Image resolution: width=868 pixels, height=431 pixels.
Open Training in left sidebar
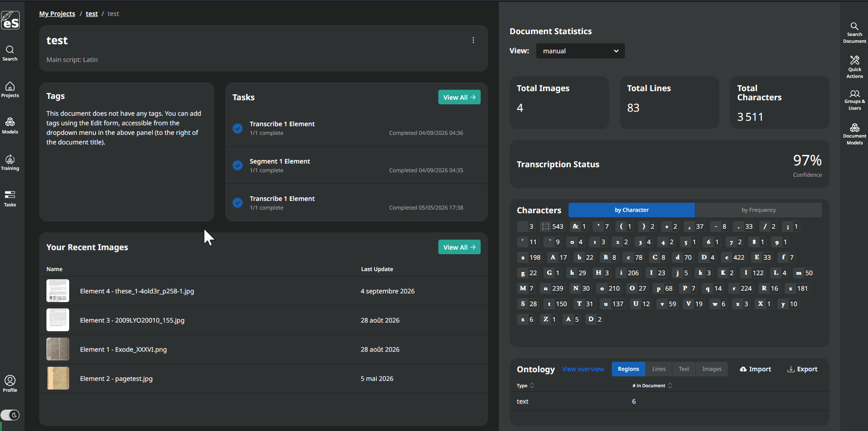point(10,162)
